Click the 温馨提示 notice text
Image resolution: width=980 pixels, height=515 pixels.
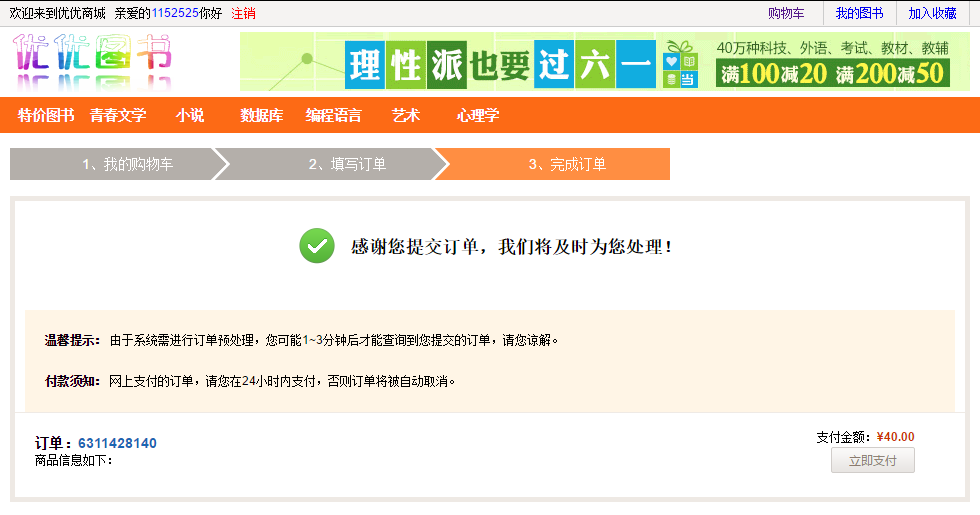[x=301, y=340]
